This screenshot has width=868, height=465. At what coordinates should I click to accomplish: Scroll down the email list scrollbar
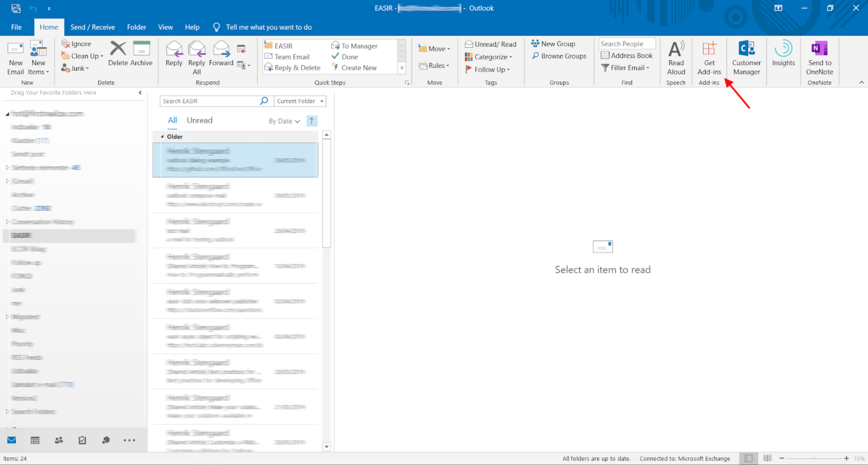click(326, 447)
